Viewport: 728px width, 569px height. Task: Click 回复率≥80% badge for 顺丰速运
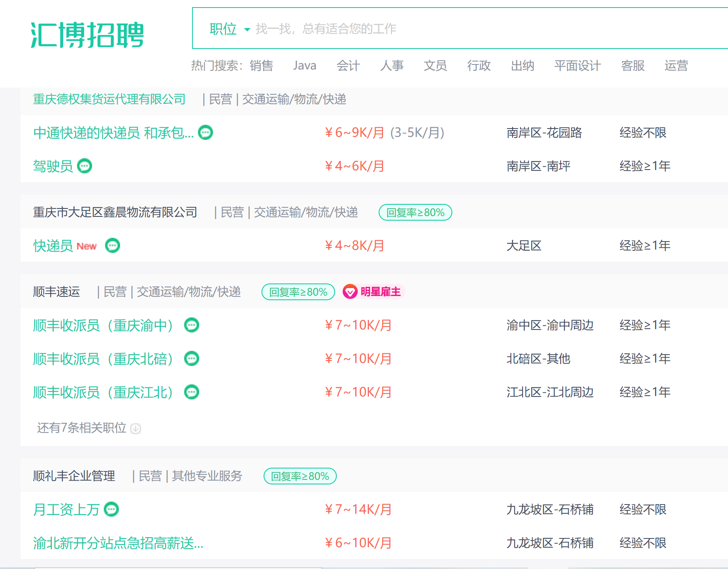[x=298, y=292]
